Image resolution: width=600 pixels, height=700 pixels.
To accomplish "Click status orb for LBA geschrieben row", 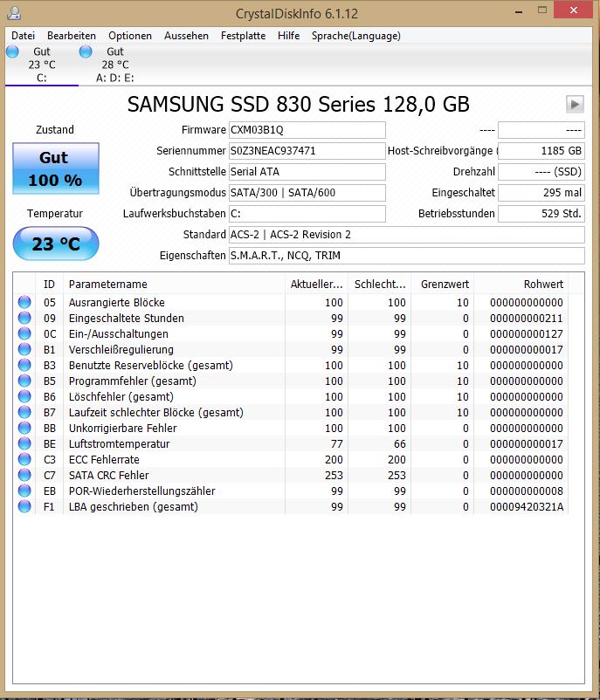I will 24,507.
